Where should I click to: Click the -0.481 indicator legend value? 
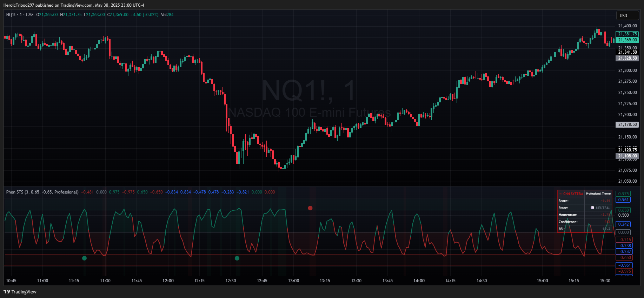pyautogui.click(x=87, y=192)
